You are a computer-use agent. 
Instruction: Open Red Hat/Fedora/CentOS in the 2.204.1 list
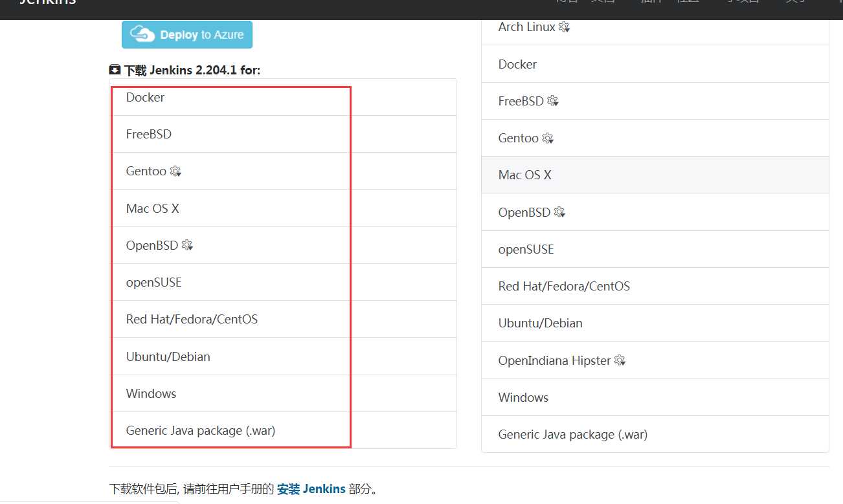283,319
